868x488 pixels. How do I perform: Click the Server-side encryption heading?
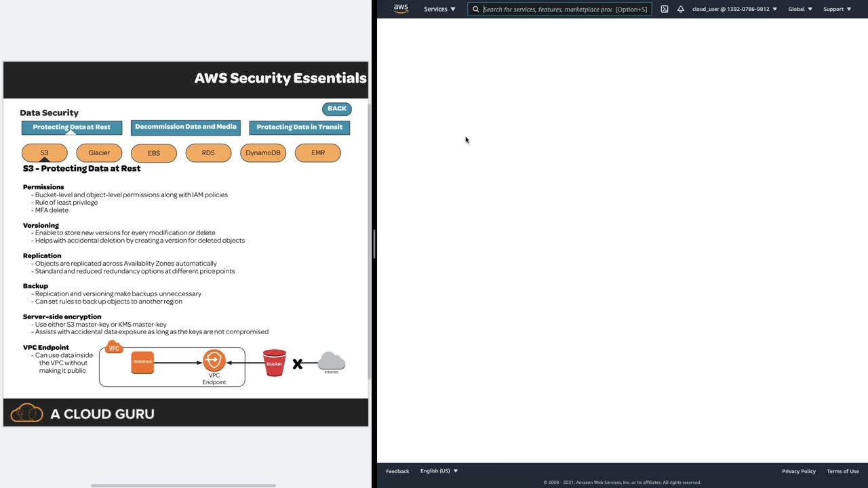point(62,317)
